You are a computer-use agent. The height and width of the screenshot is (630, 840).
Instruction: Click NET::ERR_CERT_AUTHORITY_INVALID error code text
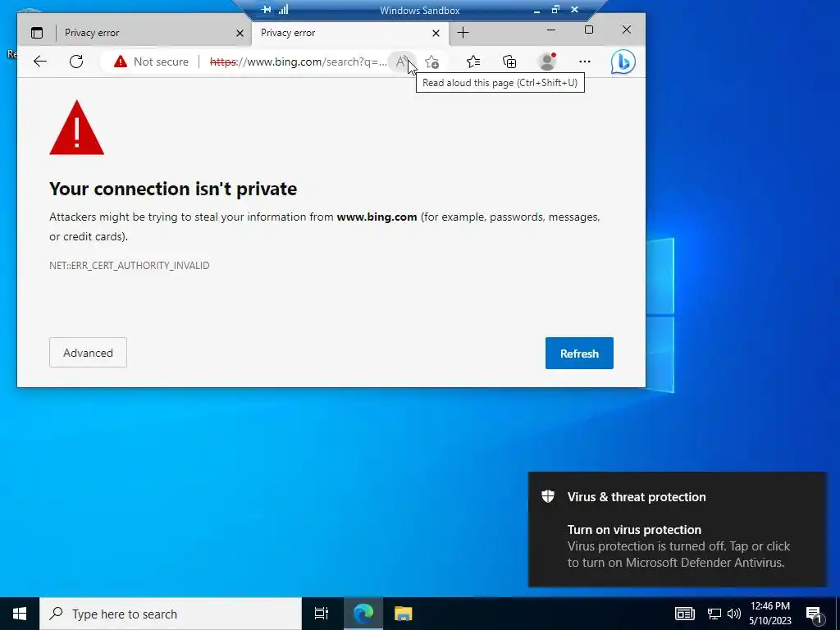click(x=129, y=266)
